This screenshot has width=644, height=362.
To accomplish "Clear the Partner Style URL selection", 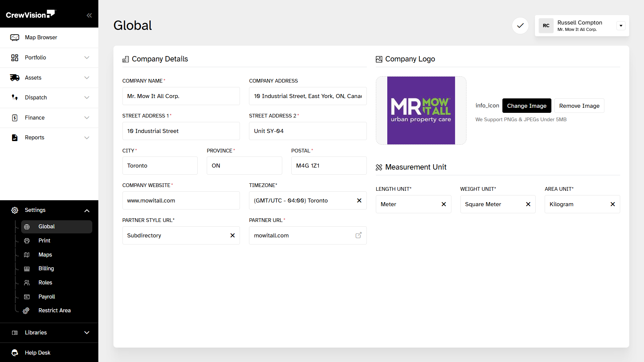I will point(233,235).
